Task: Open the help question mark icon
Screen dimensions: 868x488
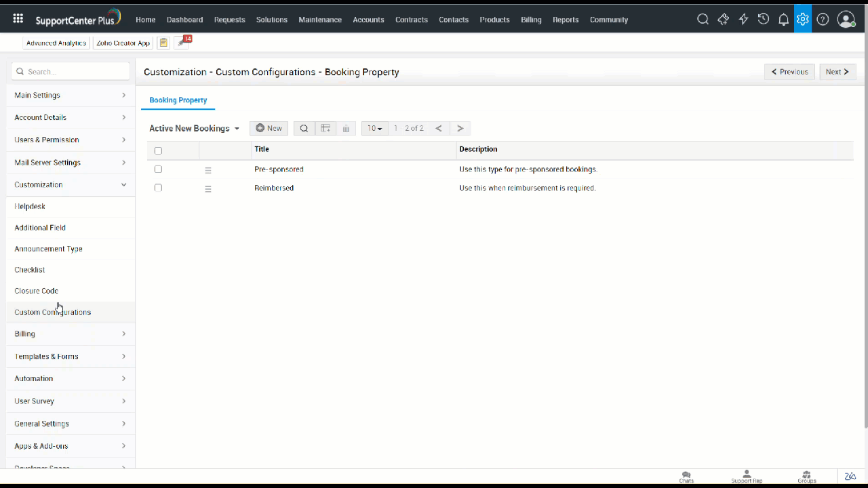Action: (823, 19)
